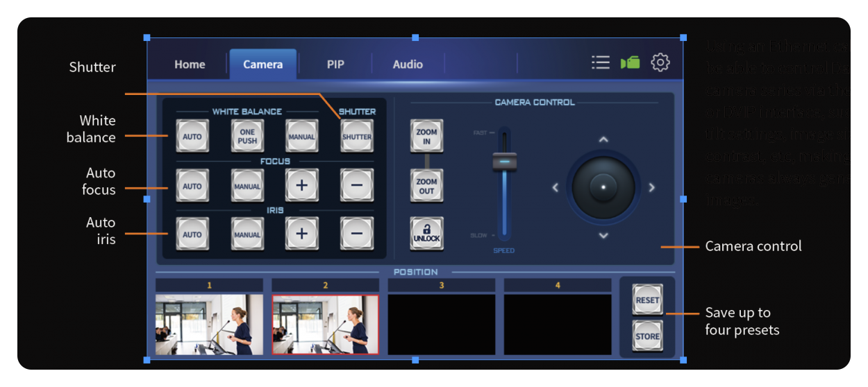The image size is (868, 387).
Task: Increase focus with plus button
Action: tap(302, 186)
